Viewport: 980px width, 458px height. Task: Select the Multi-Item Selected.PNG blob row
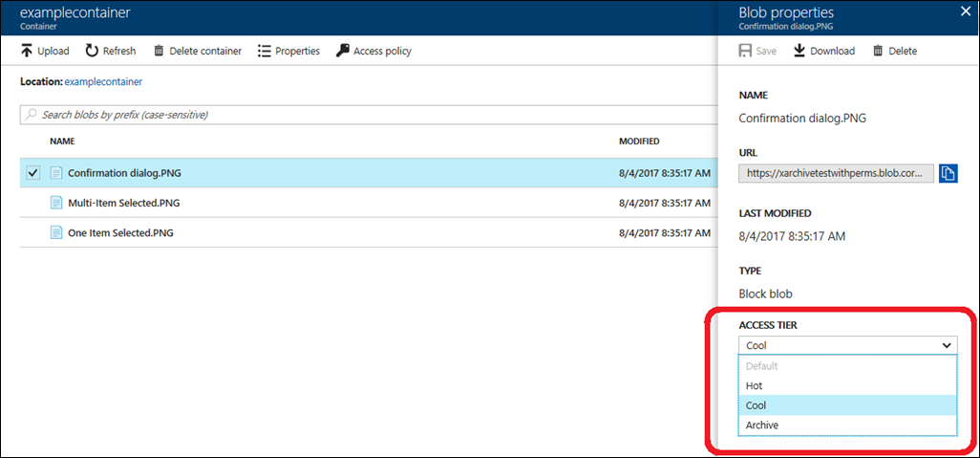(123, 203)
